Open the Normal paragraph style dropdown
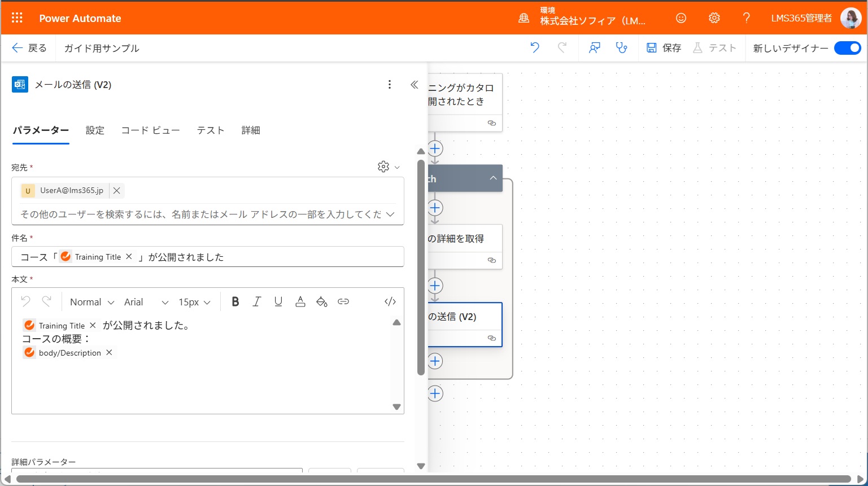The height and width of the screenshot is (486, 868). pyautogui.click(x=91, y=302)
